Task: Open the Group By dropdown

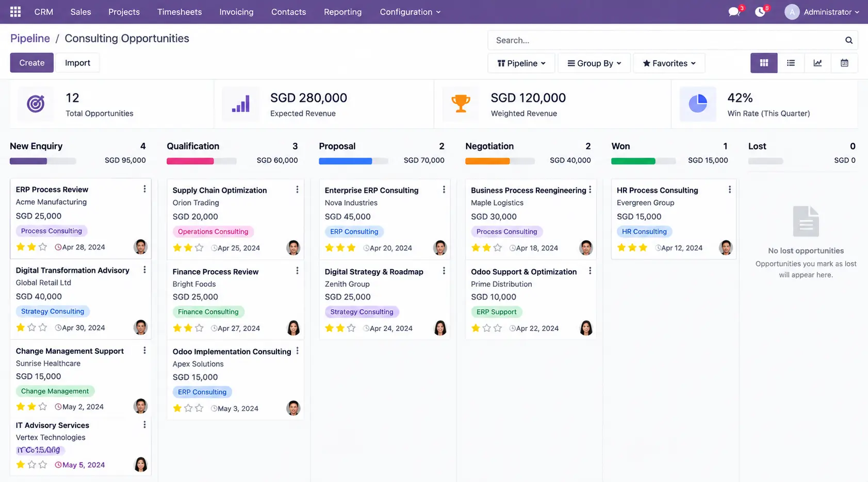Action: click(594, 63)
